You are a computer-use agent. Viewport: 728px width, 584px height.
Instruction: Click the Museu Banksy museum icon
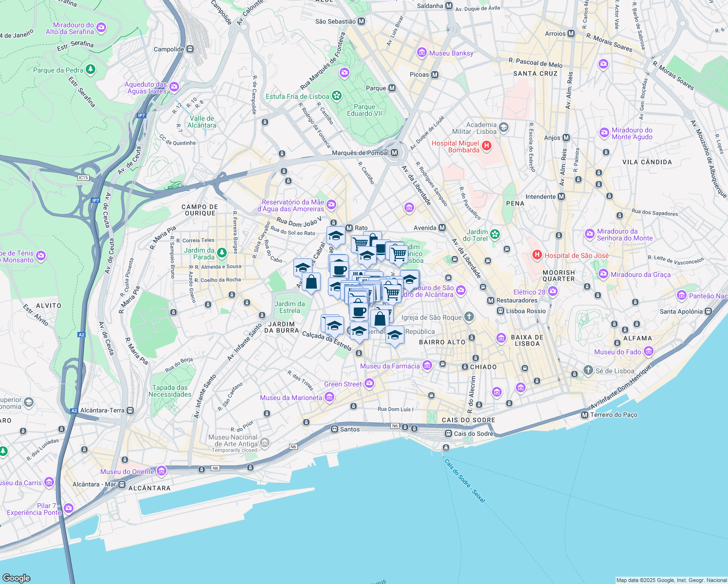coord(422,53)
